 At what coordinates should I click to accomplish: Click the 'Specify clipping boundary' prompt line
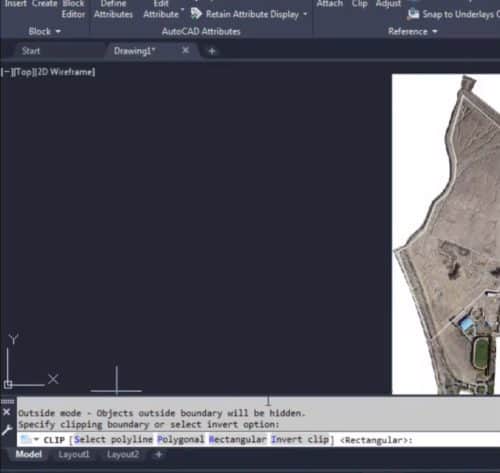click(149, 425)
